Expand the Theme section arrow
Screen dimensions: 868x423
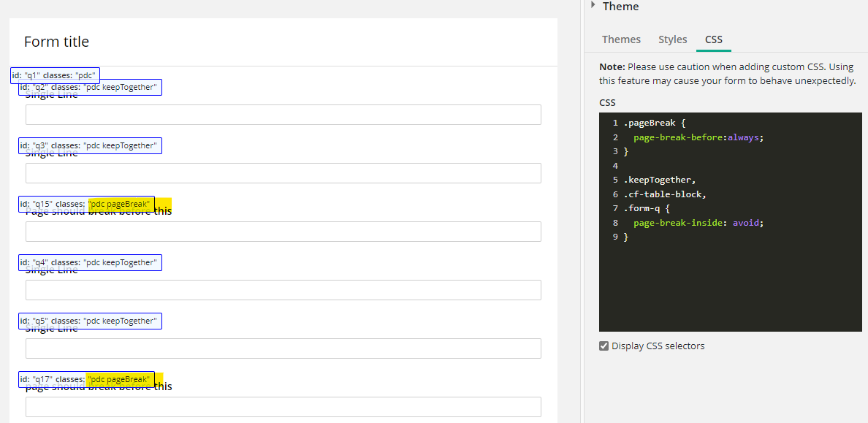pos(593,5)
